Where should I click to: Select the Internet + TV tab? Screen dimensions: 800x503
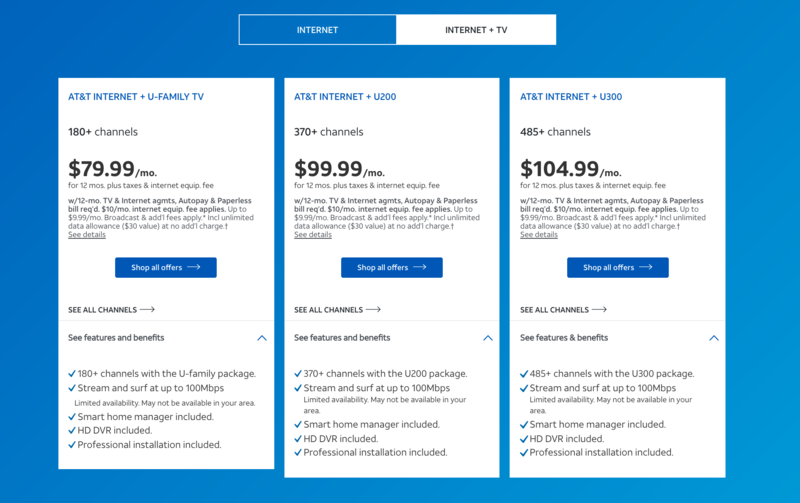(x=476, y=30)
